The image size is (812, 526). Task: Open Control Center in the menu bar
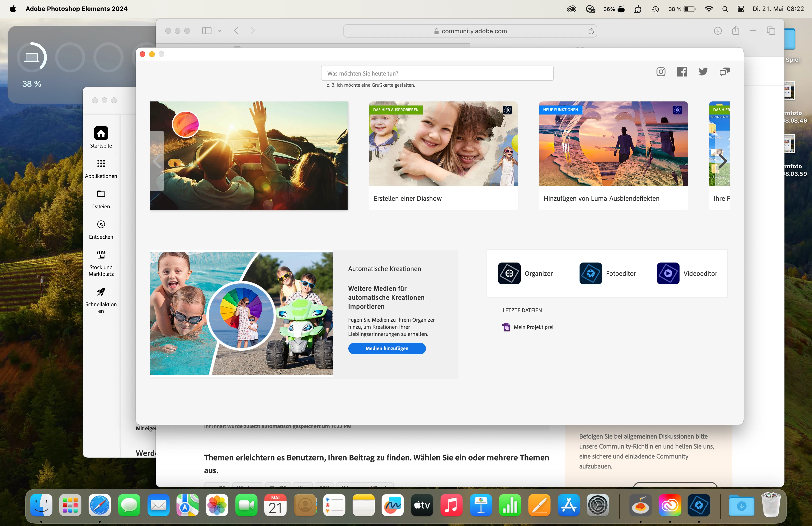tap(740, 9)
